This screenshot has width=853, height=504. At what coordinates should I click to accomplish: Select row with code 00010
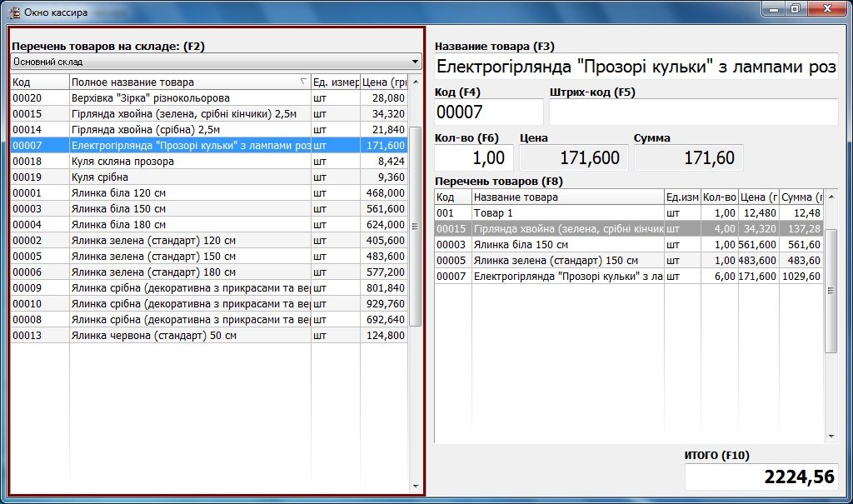[209, 303]
